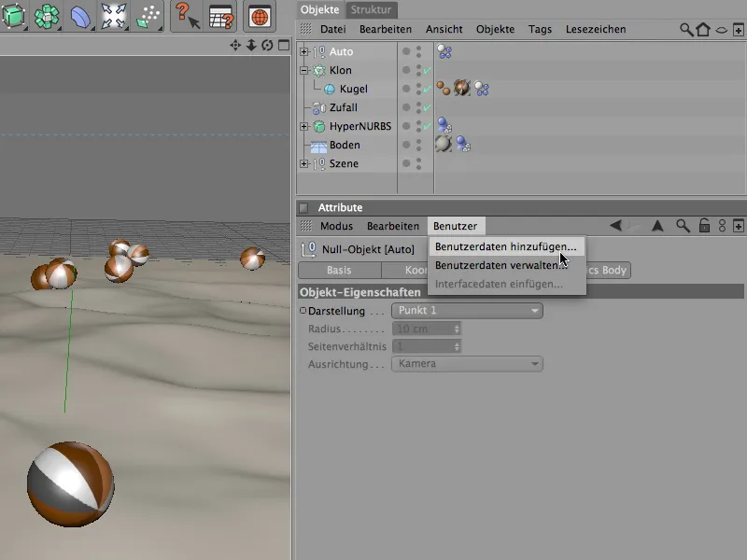Click the texture tag on Kugel

461,89
